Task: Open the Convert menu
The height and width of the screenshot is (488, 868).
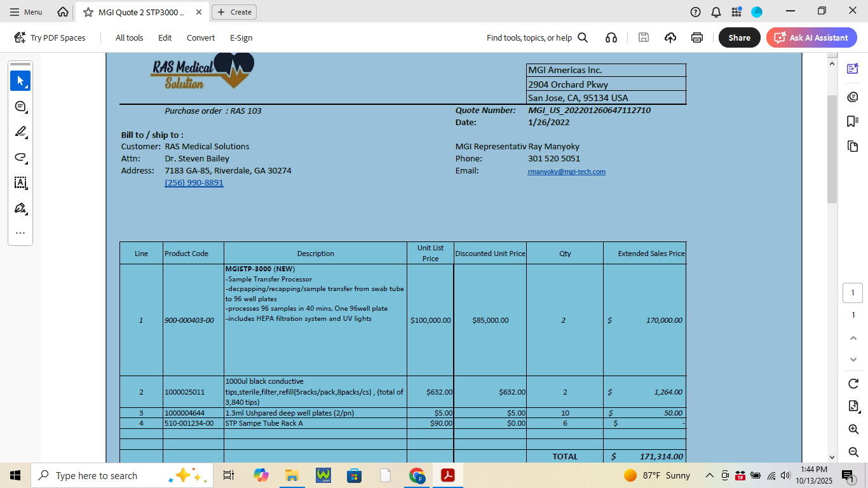Action: pyautogui.click(x=201, y=37)
